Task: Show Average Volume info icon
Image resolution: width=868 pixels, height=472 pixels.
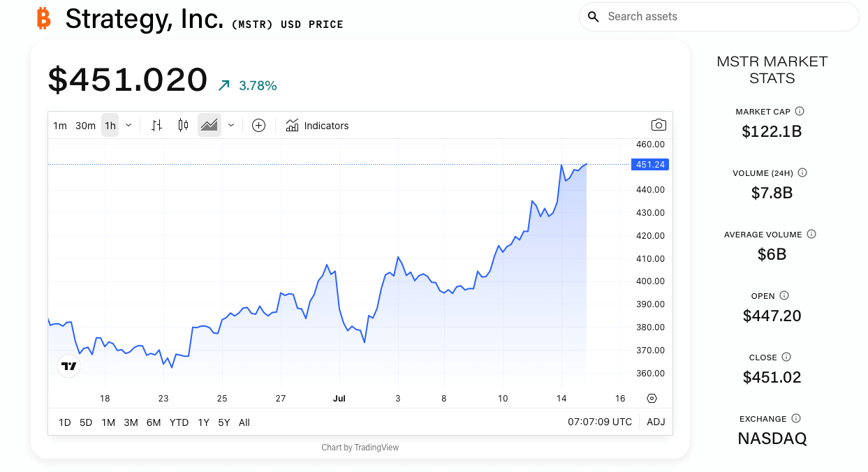Action: pyautogui.click(x=811, y=234)
